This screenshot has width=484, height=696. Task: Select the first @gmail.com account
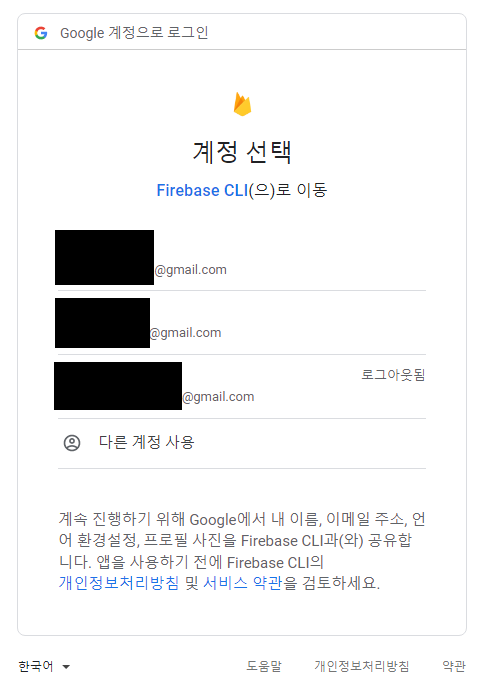coord(242,259)
